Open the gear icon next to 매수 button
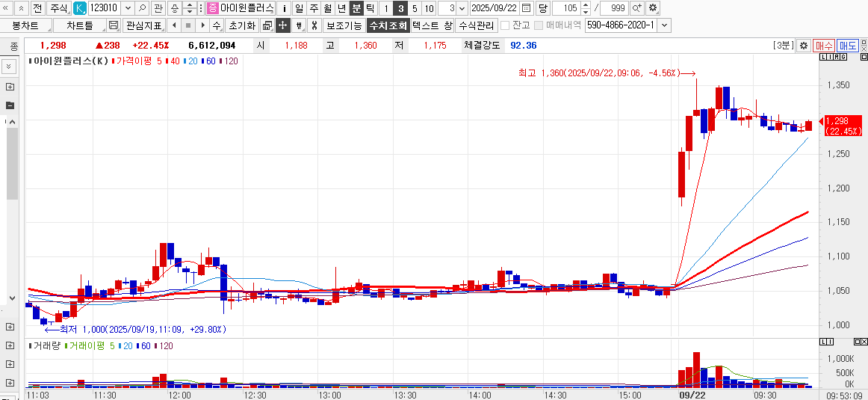Viewport: 868px width, 400px height. (804, 46)
